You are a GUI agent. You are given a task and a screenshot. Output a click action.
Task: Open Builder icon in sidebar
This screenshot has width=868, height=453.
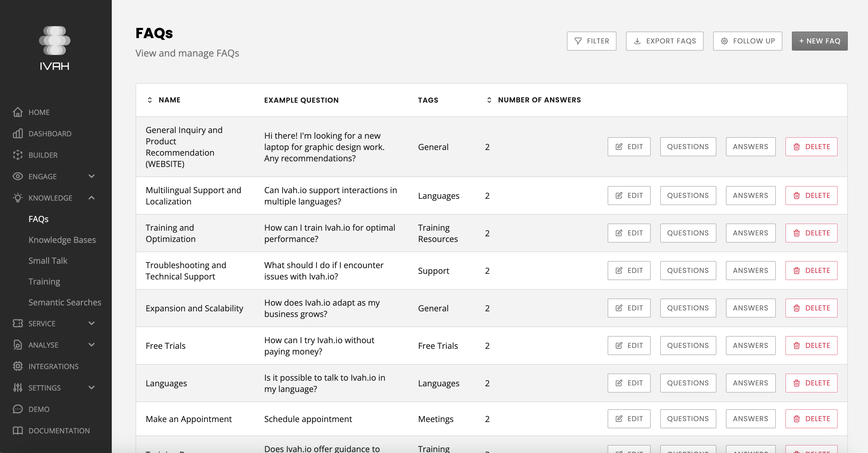tap(18, 155)
